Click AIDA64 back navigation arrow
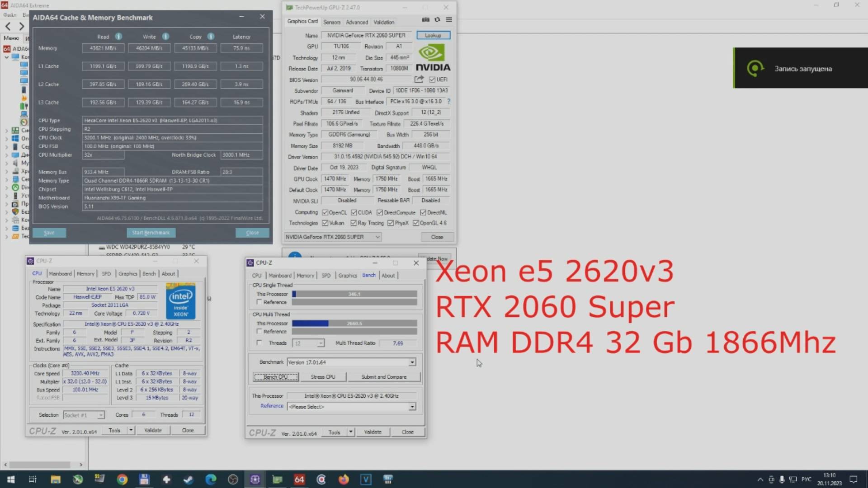This screenshot has height=488, width=868. pyautogui.click(x=8, y=26)
